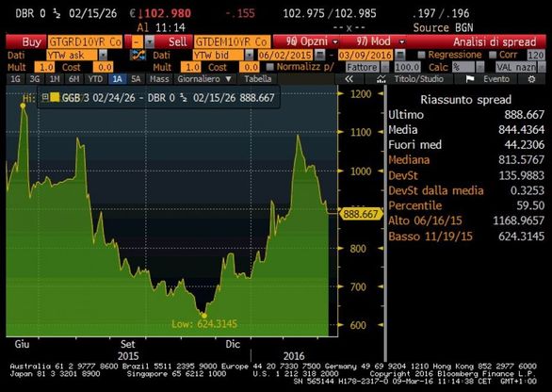The width and height of the screenshot is (552, 392).
Task: Select the 1G time range tab
Action: tap(15, 79)
